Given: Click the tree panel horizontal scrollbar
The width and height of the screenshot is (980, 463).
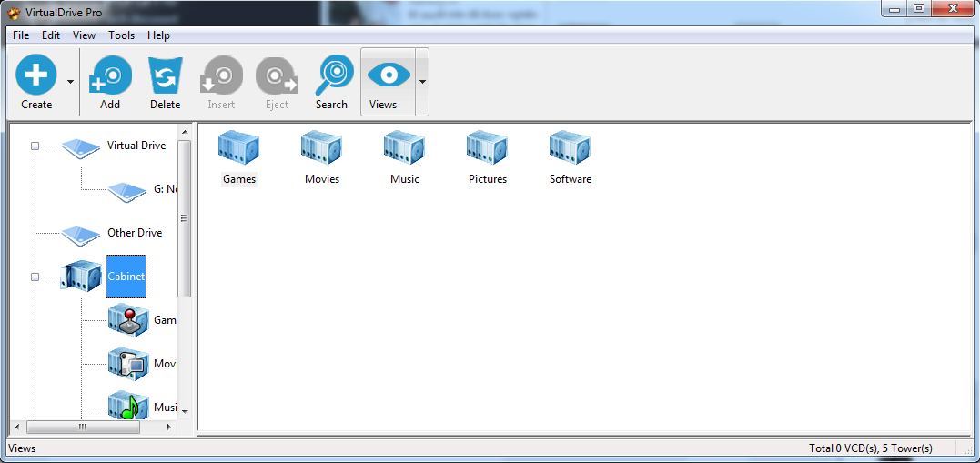Looking at the screenshot, I should pos(82,427).
